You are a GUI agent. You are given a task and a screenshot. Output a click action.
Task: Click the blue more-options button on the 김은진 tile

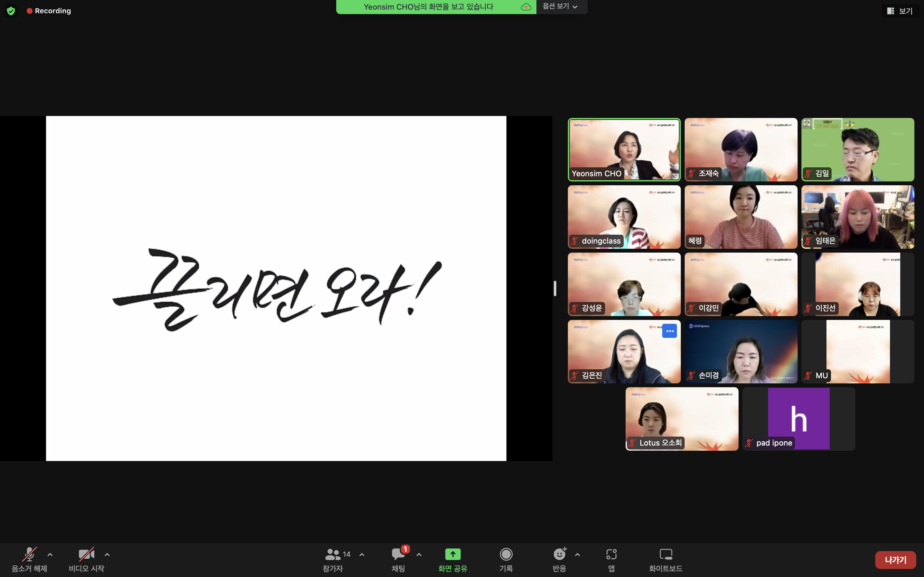(x=669, y=331)
